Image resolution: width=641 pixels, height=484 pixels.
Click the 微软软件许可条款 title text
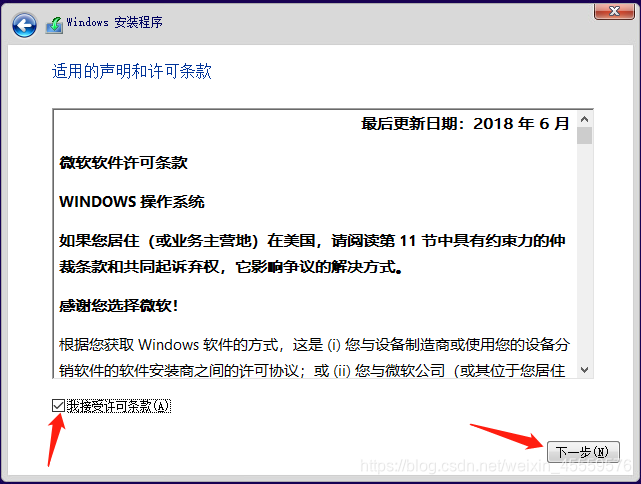tap(123, 163)
